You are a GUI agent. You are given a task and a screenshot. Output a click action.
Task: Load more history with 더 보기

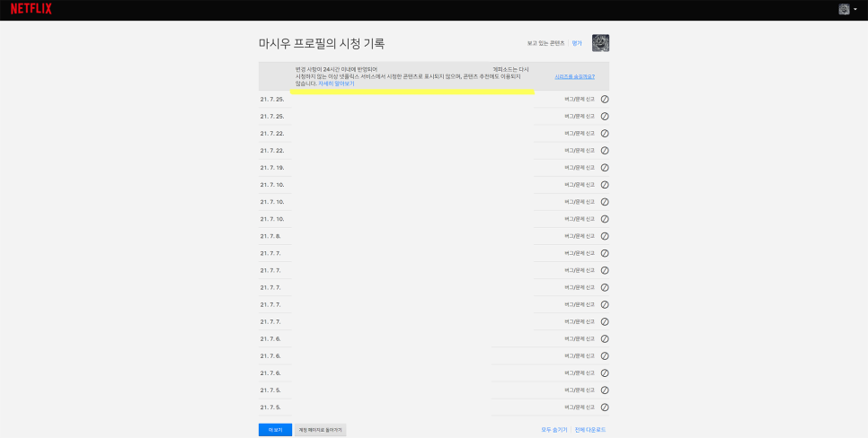tap(275, 430)
